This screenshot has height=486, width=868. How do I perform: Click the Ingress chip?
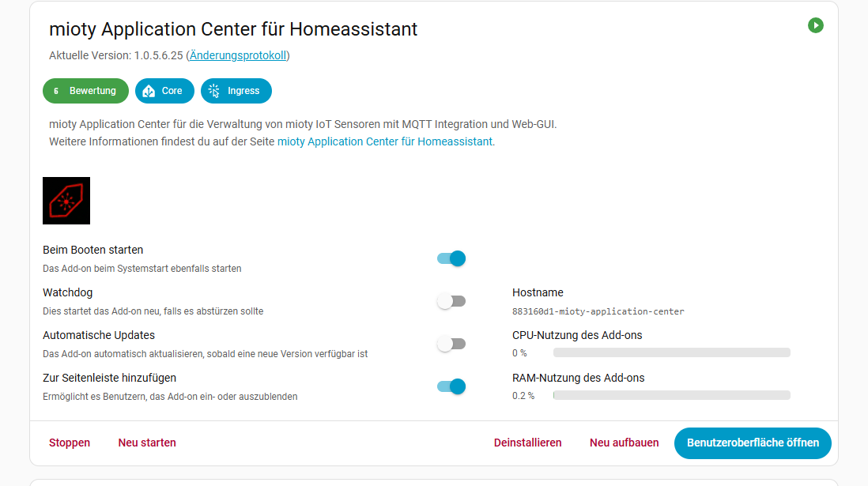click(x=236, y=91)
